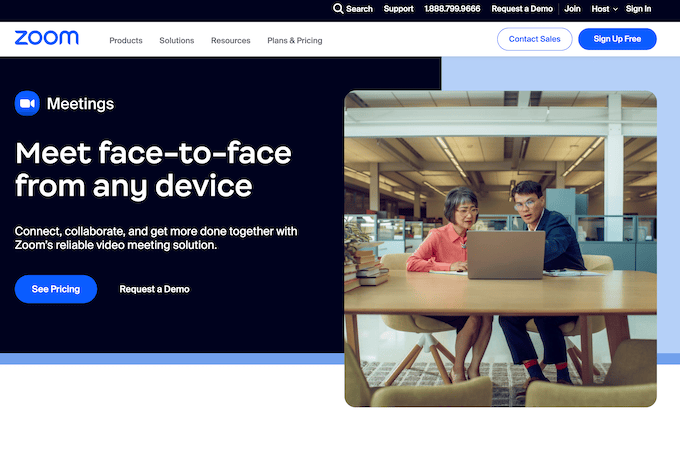Click Request a Demo in top bar

[x=522, y=9]
